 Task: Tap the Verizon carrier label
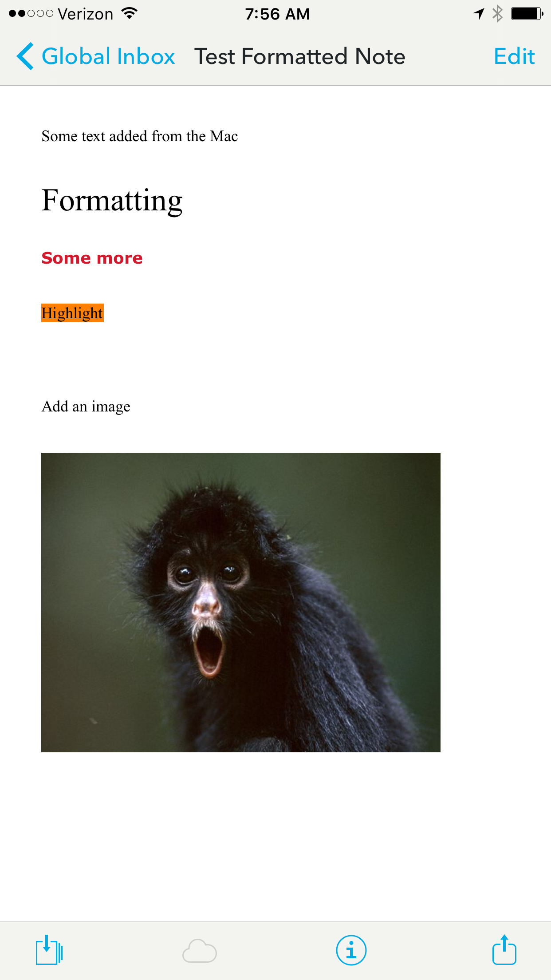point(86,14)
